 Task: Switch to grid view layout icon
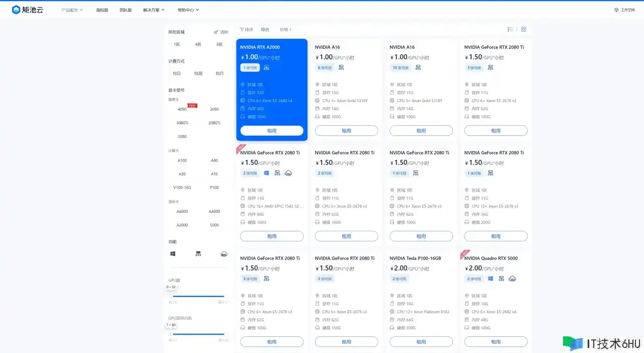pos(523,29)
